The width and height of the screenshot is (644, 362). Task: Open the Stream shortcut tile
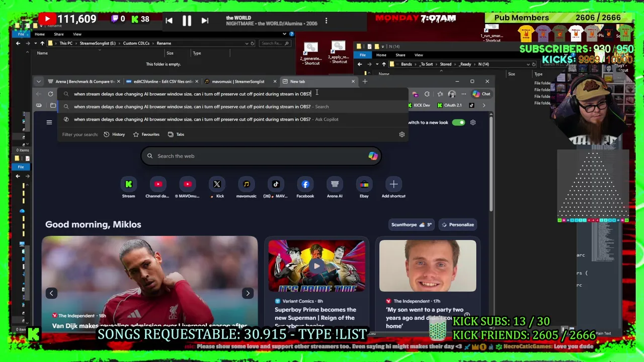point(128,188)
